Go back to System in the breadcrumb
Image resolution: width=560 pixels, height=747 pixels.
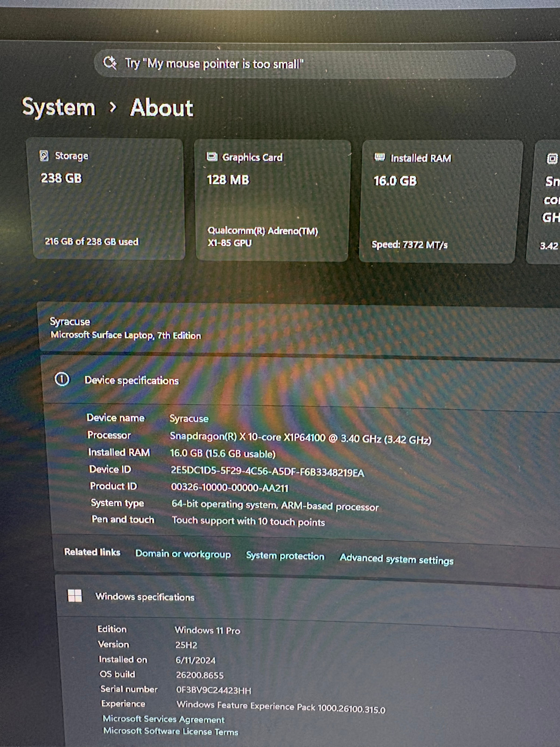59,107
